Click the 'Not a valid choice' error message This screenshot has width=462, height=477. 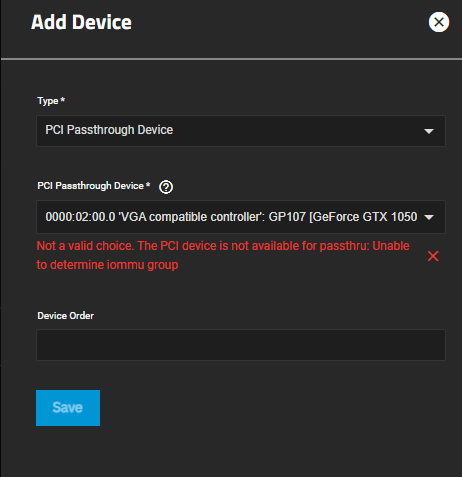point(223,255)
